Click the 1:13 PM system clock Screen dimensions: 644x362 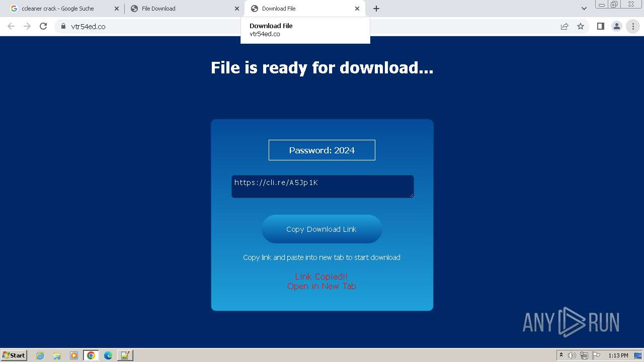click(x=618, y=355)
